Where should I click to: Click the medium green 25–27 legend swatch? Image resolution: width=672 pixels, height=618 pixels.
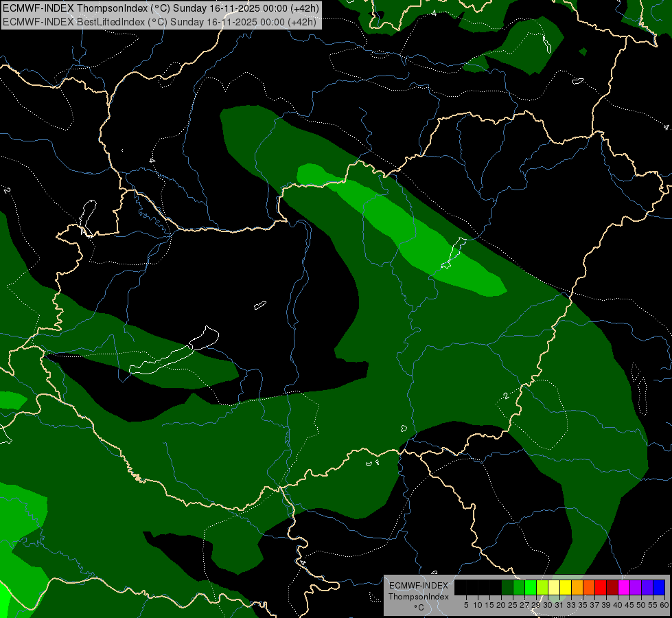click(x=519, y=587)
